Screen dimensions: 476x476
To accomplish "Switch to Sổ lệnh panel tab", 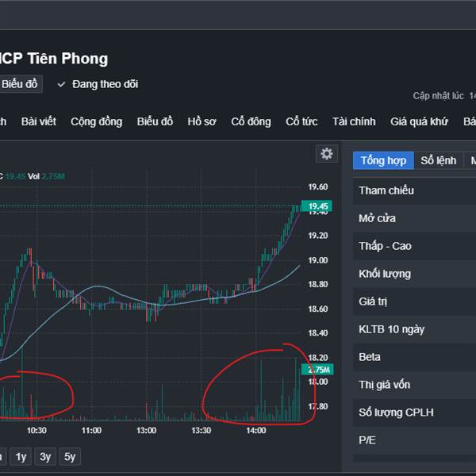I will point(438,160).
